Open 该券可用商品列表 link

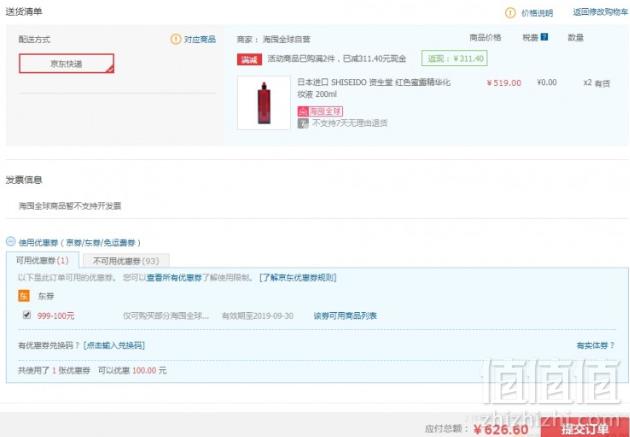click(x=345, y=316)
